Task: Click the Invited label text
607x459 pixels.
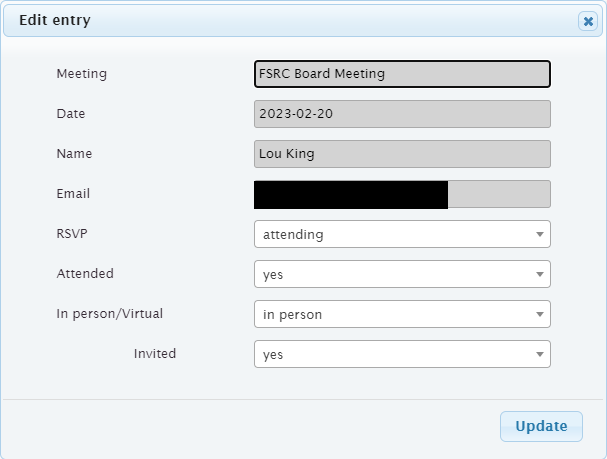Action: 155,353
